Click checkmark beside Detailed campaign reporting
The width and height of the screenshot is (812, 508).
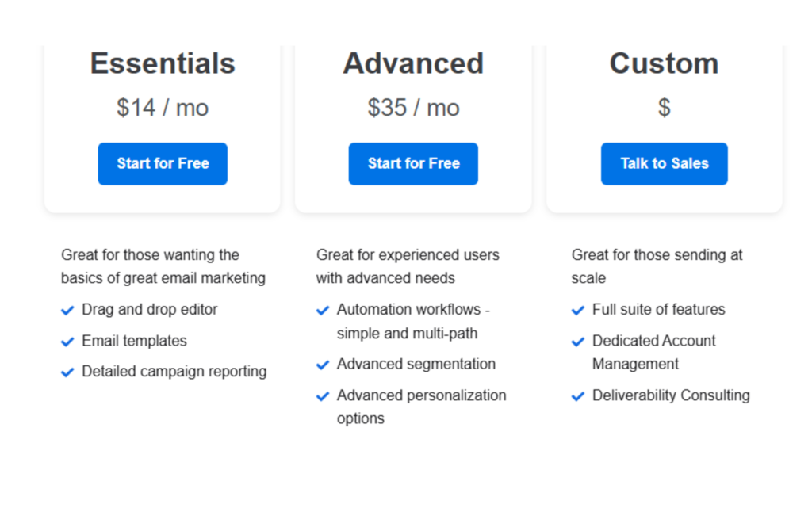(67, 372)
